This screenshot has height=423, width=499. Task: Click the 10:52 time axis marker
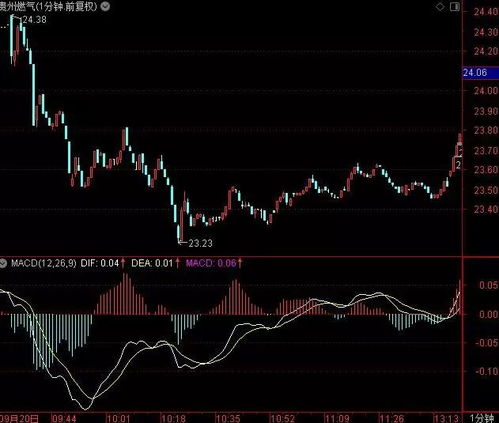click(x=283, y=418)
